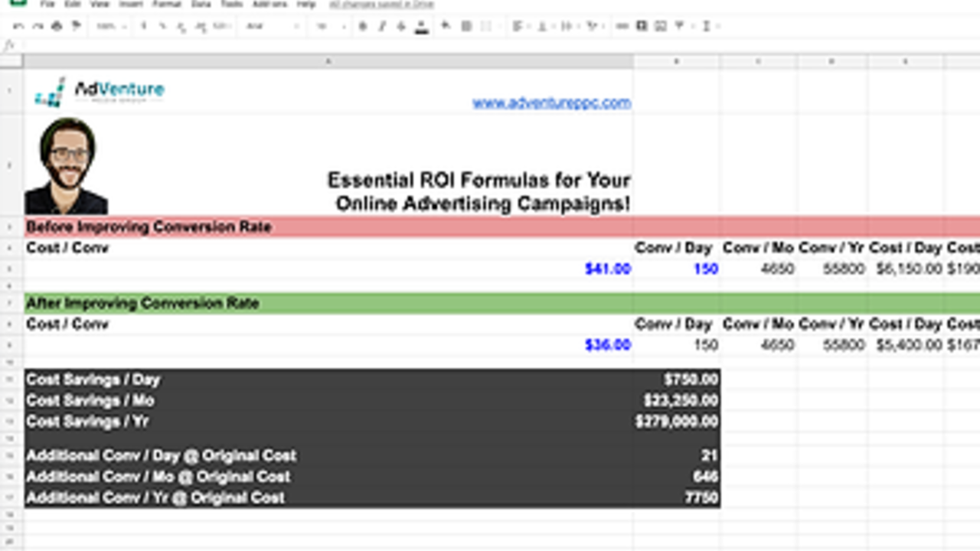
Task: Format as percent
Action: pyautogui.click(x=162, y=26)
